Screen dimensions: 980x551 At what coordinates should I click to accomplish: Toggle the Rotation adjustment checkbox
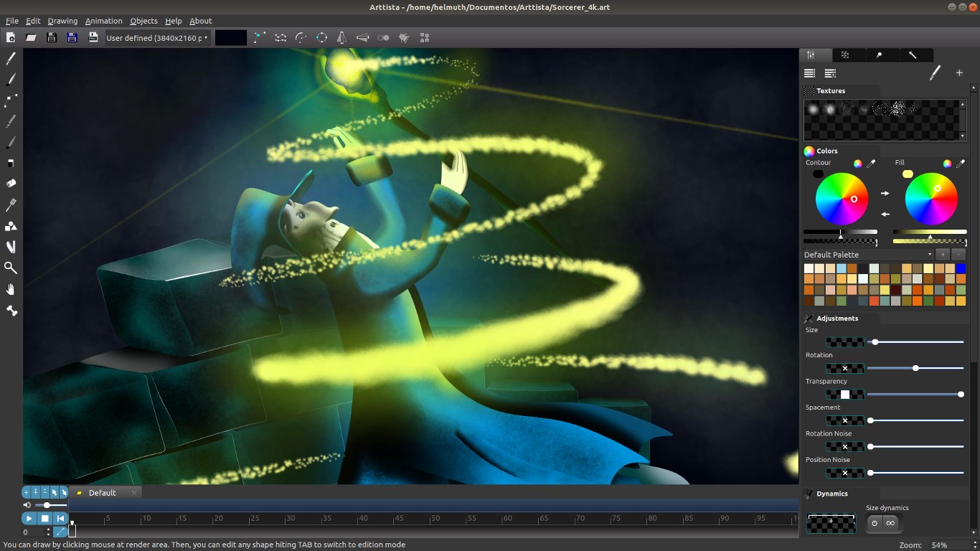coord(844,368)
